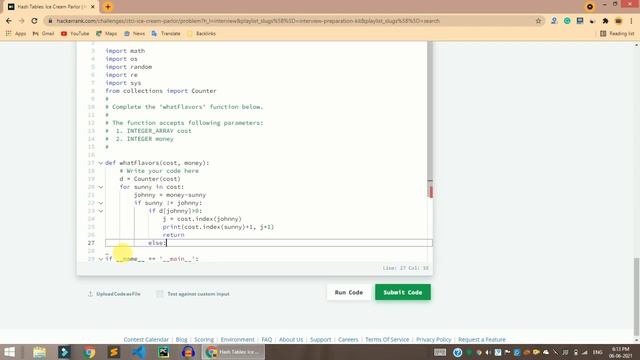Click the 'import random' code line
Viewport: 640px width, 360px height.
pyautogui.click(x=129, y=67)
